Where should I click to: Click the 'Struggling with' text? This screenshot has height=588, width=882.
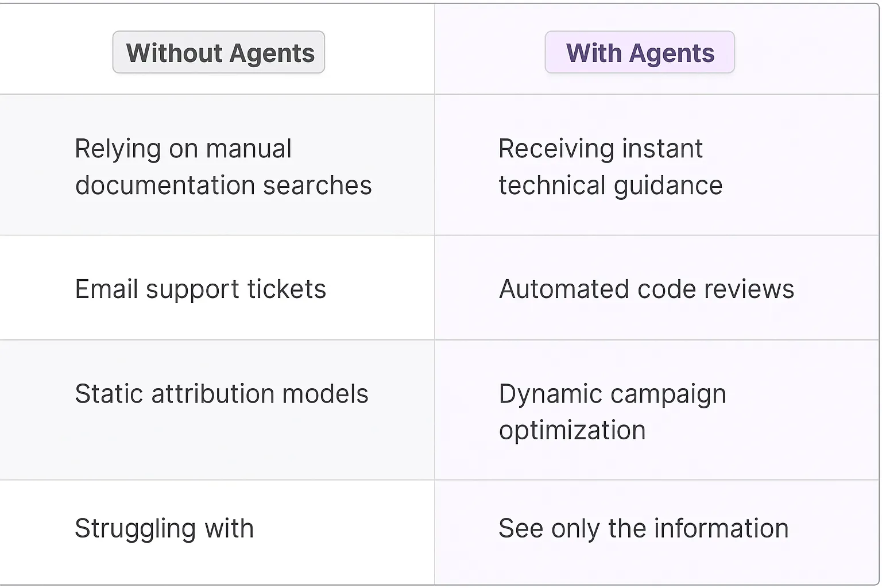[x=164, y=529]
